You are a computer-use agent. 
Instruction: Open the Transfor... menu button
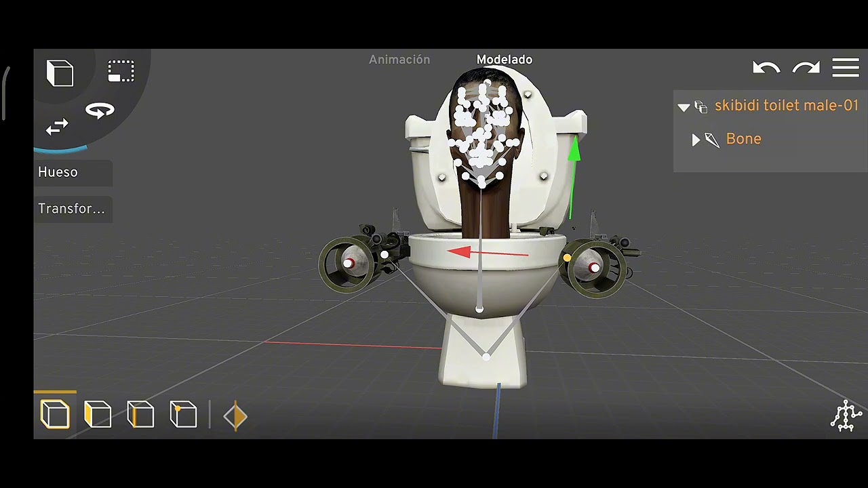(73, 209)
